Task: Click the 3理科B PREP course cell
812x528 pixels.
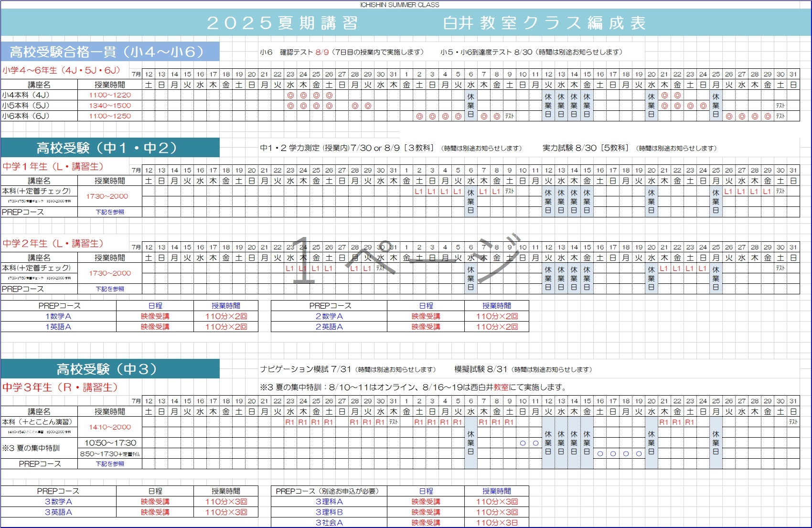Action: click(329, 512)
